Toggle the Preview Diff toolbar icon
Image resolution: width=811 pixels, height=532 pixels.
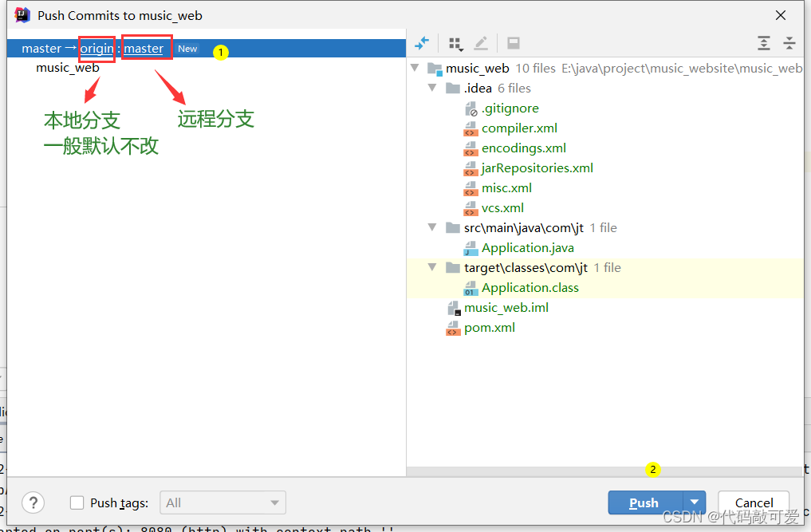click(513, 43)
